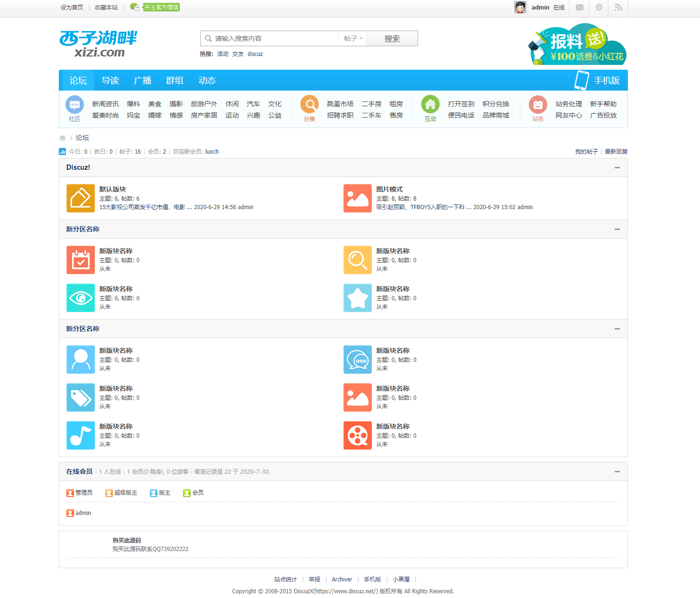Open the 群组 navigation tab

click(x=175, y=81)
